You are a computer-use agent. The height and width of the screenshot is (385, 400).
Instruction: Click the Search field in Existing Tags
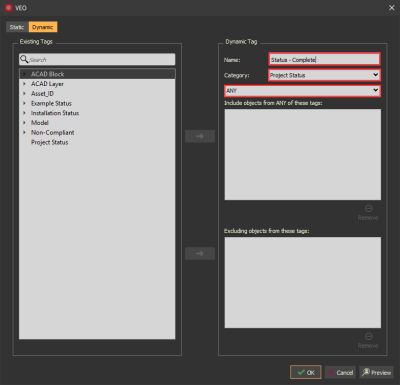coord(97,60)
